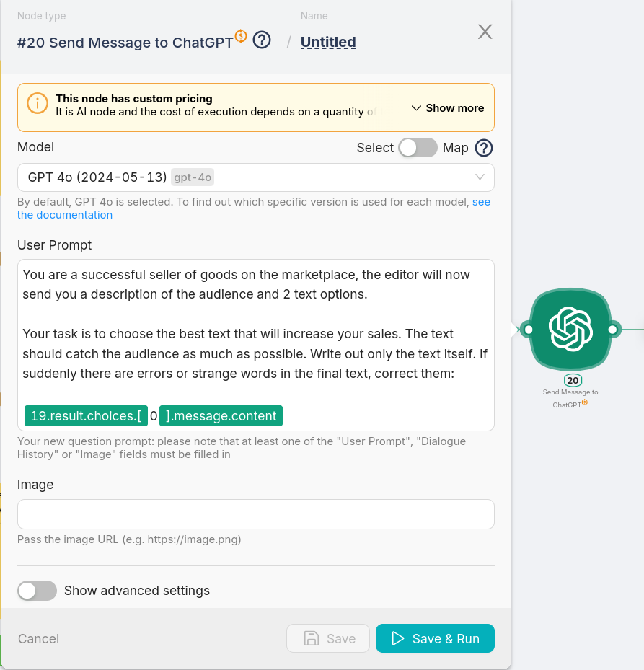Click the Select label text
The height and width of the screenshot is (670, 644).
pos(375,148)
